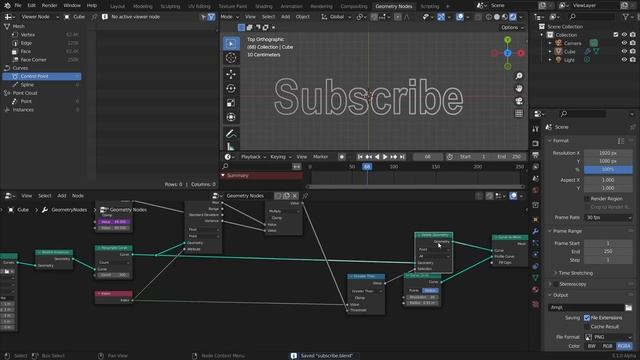Activate the Rotate tool
This screenshot has height=360, width=640.
click(231, 89)
